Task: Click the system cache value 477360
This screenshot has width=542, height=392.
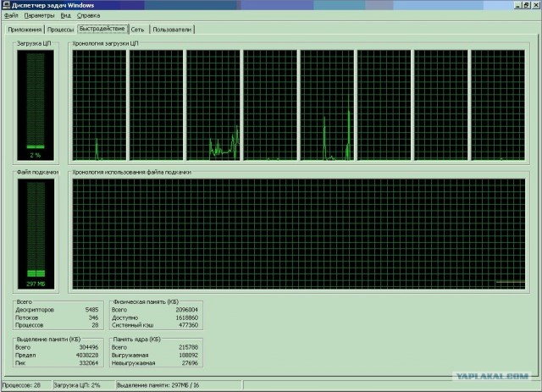Action: pyautogui.click(x=188, y=325)
